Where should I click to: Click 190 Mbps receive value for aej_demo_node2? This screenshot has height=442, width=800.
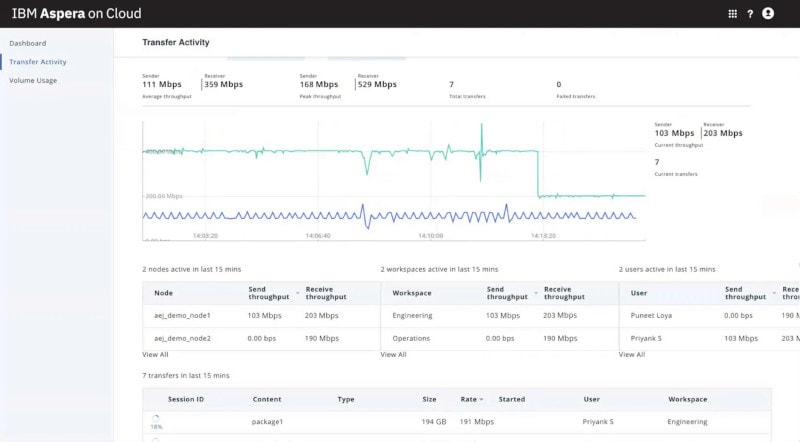(321, 338)
